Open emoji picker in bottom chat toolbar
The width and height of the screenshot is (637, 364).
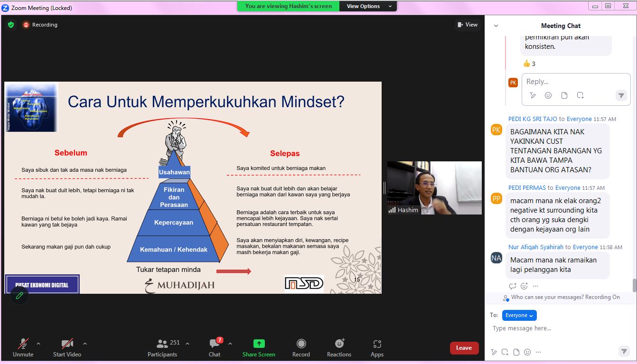click(x=527, y=352)
